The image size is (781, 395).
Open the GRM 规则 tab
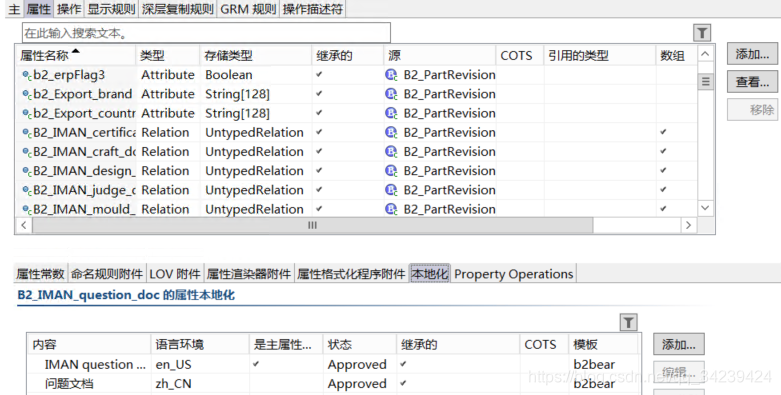(x=248, y=9)
